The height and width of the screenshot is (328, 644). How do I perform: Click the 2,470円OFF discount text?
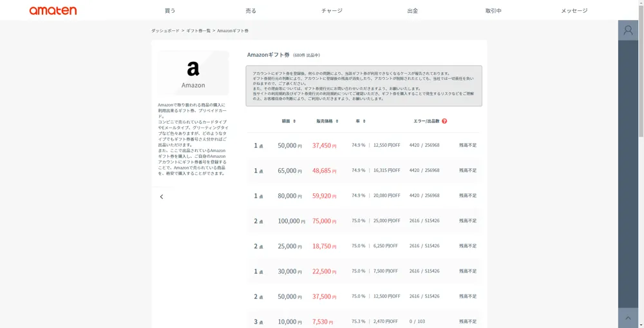(x=385, y=322)
